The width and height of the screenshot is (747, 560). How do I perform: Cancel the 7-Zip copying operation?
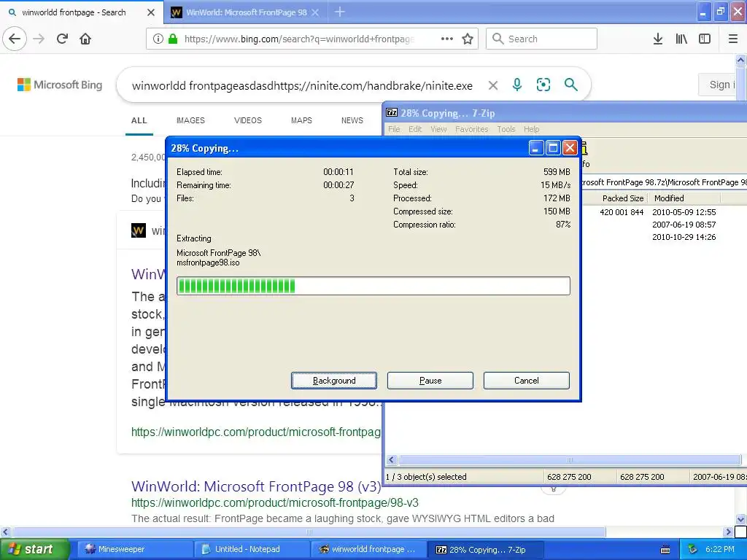[x=527, y=381]
